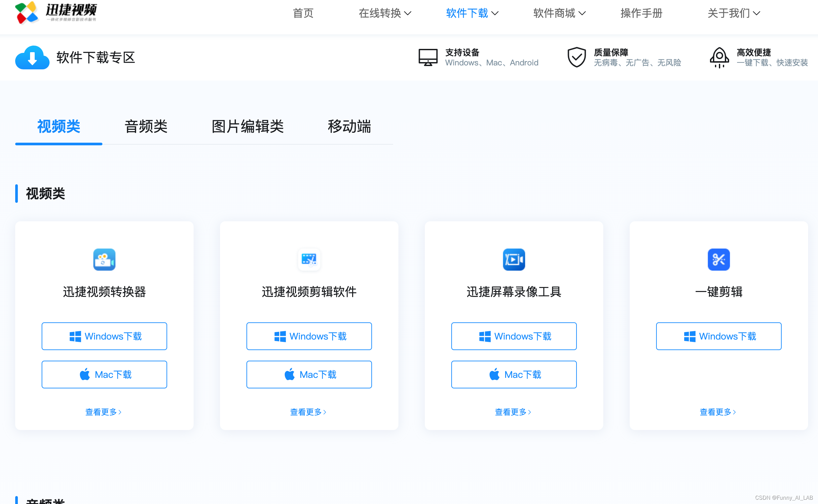
Task: Expand the 软件商城 dropdown menu
Action: pyautogui.click(x=560, y=13)
